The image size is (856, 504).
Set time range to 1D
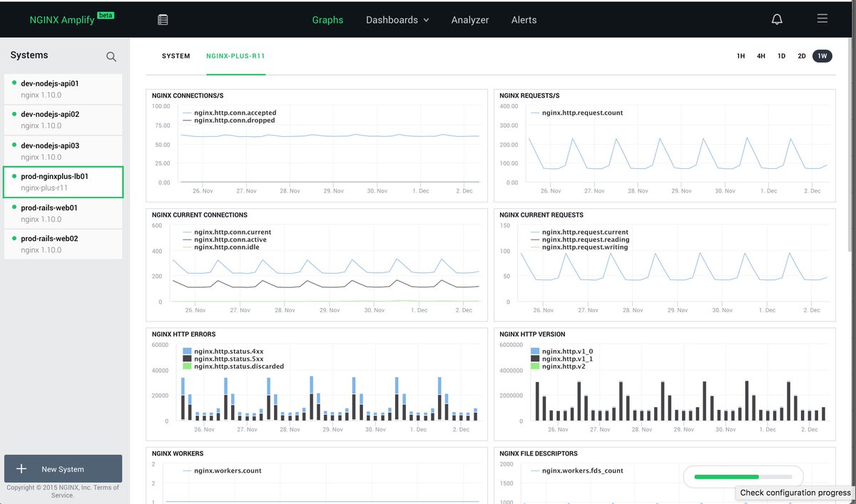coord(782,56)
